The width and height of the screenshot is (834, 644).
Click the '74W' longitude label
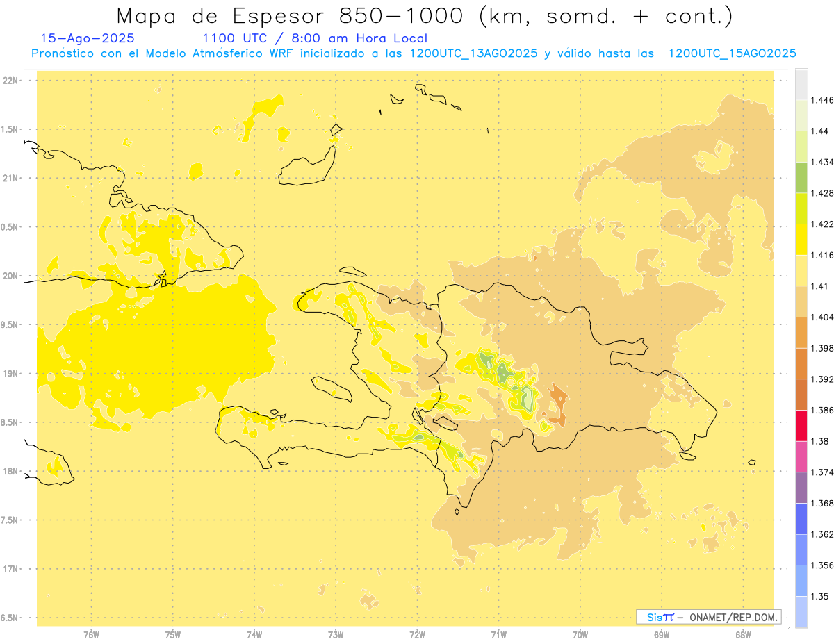coord(254,635)
